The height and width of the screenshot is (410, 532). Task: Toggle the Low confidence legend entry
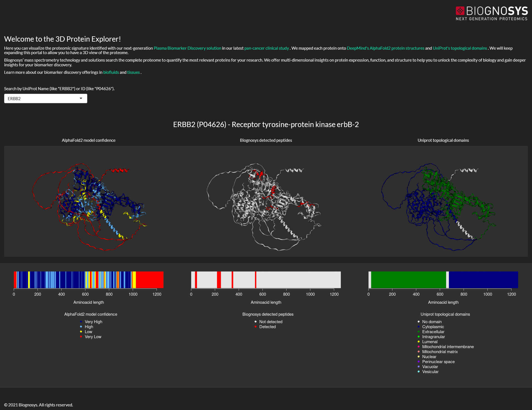86,332
